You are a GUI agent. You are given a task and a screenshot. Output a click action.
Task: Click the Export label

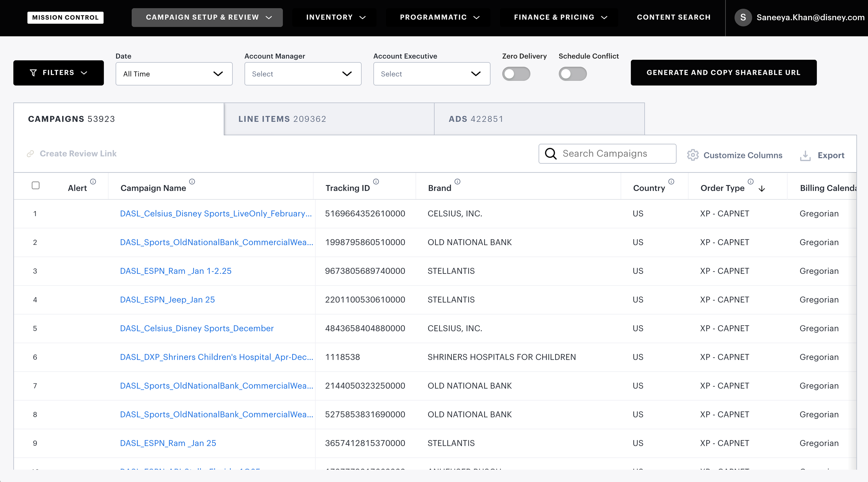click(x=831, y=155)
